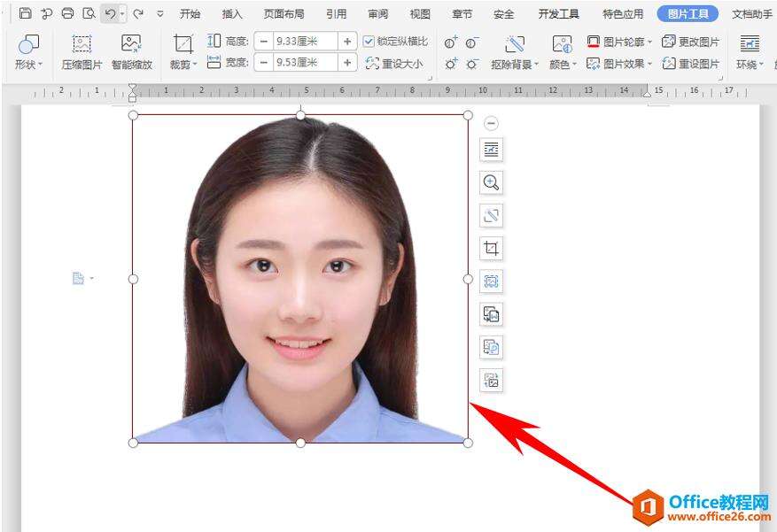Select the 开发工具 (Developer) tab
Screen dimensions: 777x532
[559, 14]
